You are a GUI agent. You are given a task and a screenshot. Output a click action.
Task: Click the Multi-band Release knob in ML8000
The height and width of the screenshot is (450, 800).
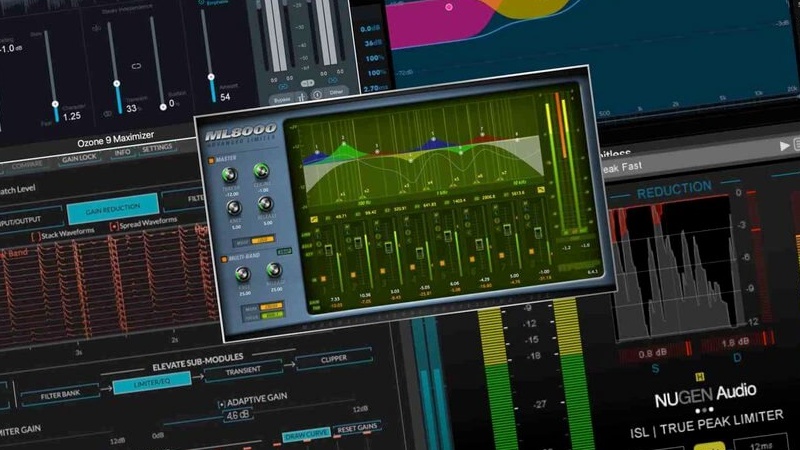pos(274,269)
